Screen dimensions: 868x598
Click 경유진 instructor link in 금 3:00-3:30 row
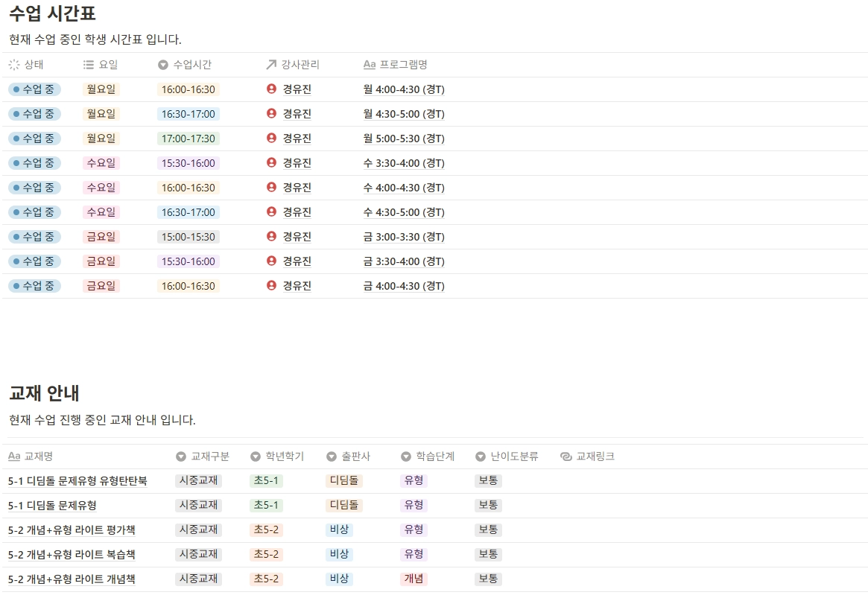tap(297, 237)
